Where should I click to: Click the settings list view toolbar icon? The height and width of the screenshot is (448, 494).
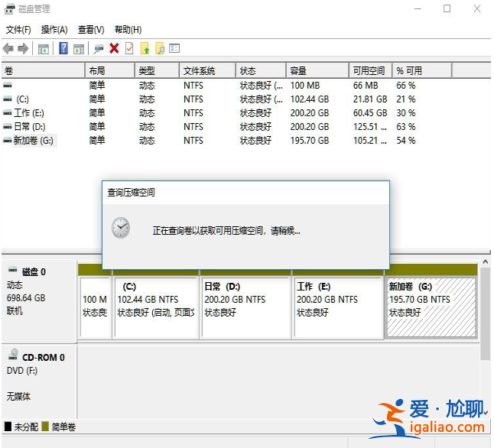[x=174, y=48]
